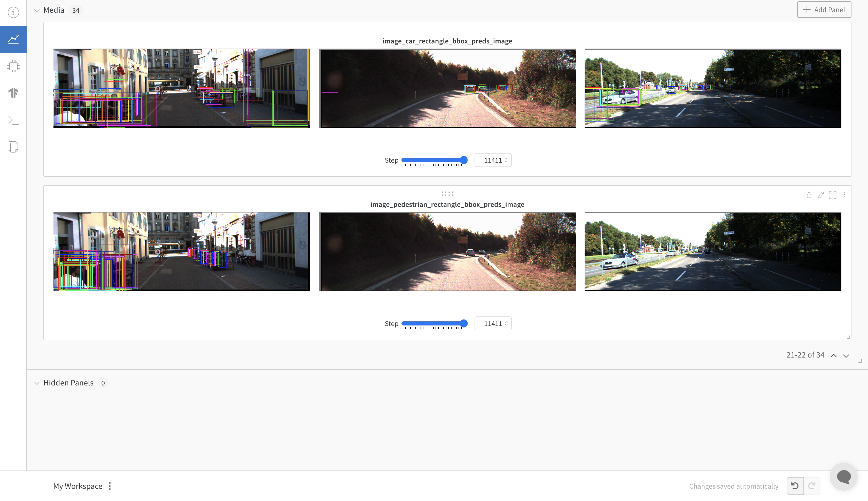Click the edit pencil on pedestrian panel

821,195
